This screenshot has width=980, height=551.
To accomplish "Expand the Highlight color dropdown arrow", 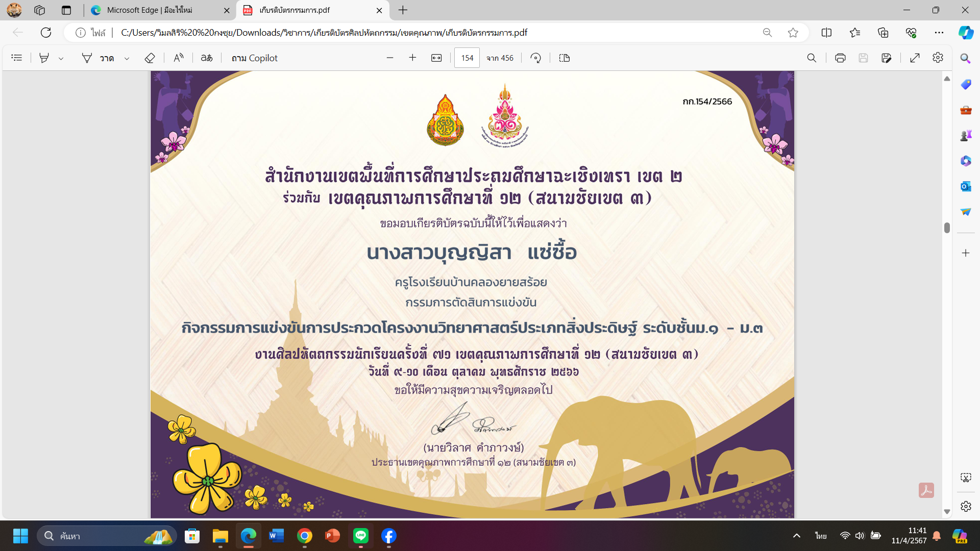I will 61,59.
